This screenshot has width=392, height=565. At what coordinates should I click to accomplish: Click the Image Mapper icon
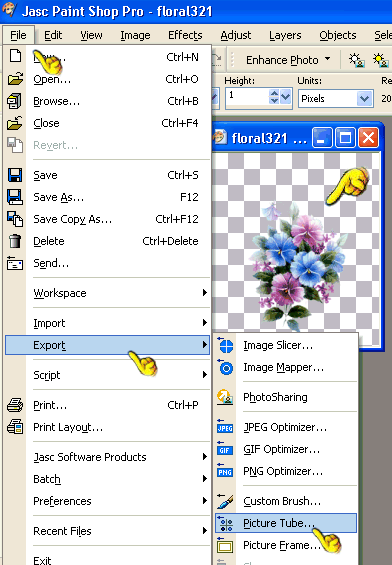(226, 368)
